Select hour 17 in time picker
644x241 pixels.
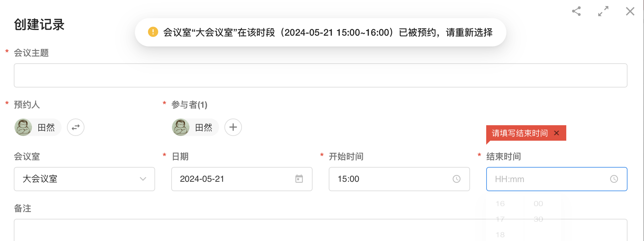point(500,219)
